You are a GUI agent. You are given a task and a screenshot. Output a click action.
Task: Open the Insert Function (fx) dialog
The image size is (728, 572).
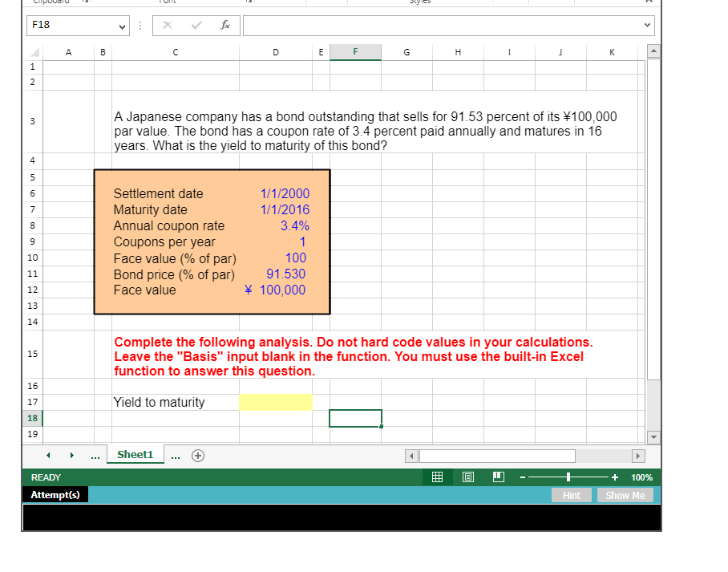(224, 25)
